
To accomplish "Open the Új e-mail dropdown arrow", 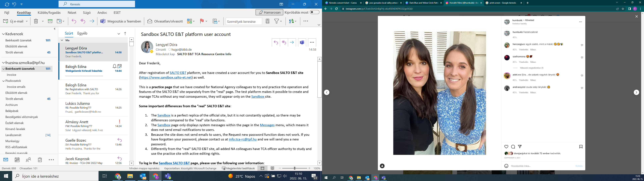I will [x=26, y=21].
